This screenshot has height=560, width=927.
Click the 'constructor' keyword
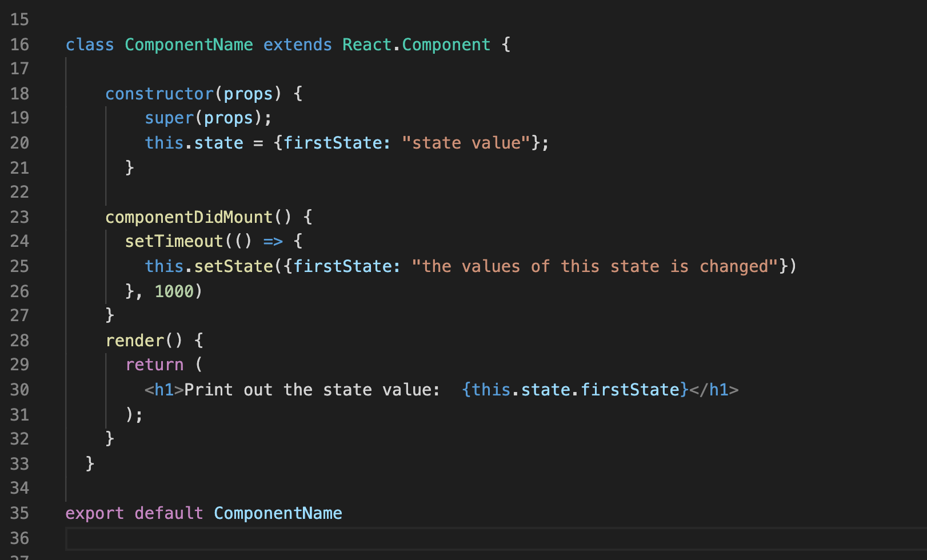click(159, 94)
